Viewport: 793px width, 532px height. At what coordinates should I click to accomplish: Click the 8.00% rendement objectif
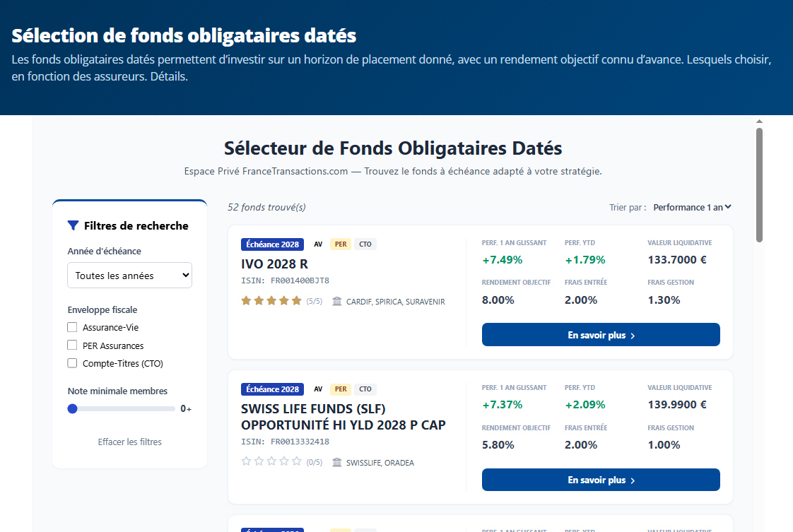(x=498, y=300)
